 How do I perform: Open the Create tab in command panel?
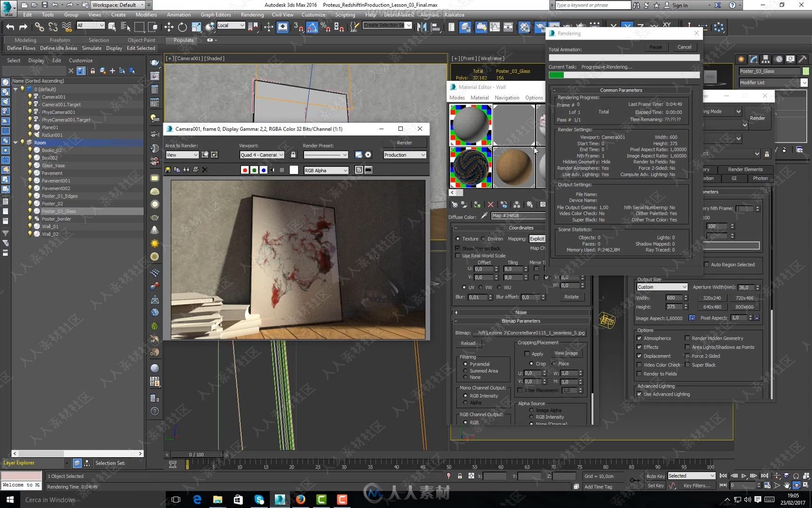(x=741, y=59)
